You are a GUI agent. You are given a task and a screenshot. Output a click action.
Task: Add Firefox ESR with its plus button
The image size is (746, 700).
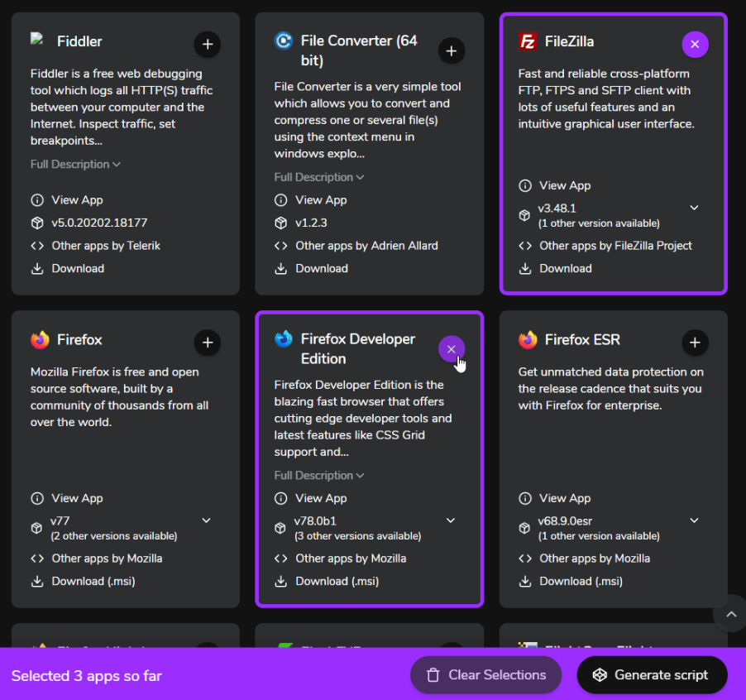695,343
